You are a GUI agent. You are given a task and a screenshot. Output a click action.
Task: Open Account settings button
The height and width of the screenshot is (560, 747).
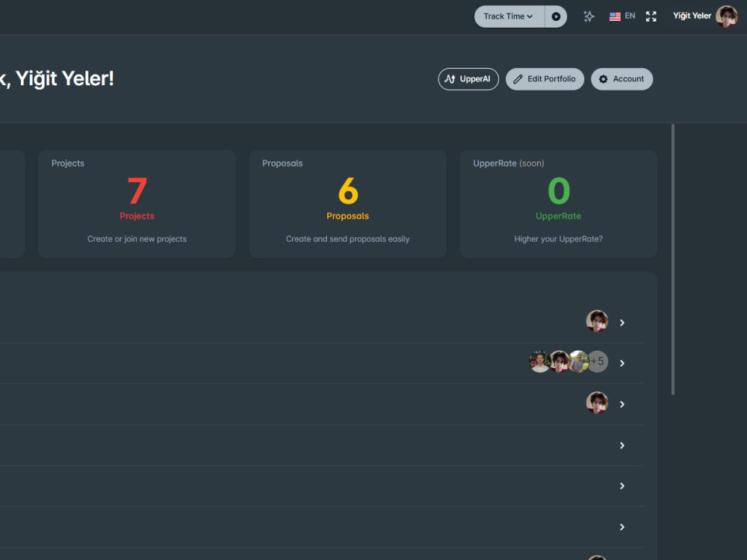[x=622, y=79]
